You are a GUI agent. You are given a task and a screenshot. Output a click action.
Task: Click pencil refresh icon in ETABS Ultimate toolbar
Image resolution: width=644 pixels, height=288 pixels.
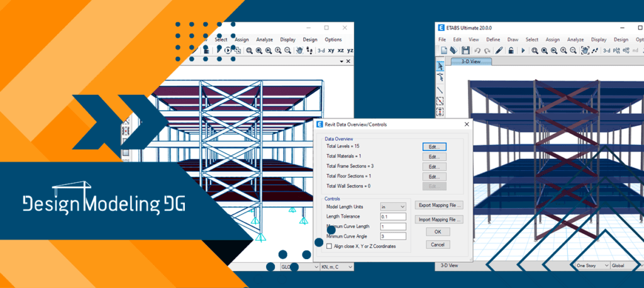pos(499,50)
